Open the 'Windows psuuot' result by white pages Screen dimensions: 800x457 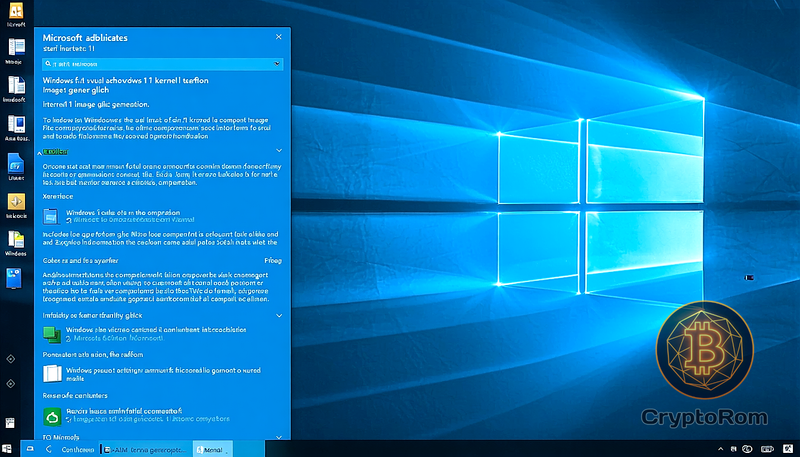click(x=163, y=374)
